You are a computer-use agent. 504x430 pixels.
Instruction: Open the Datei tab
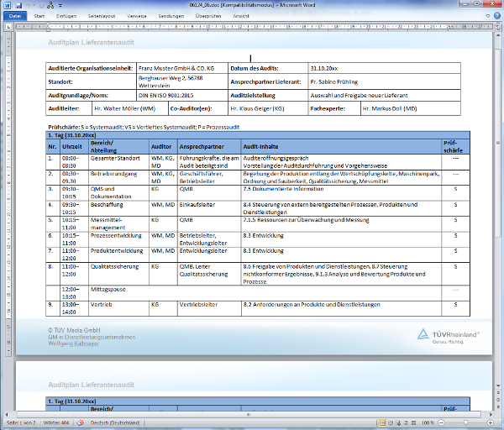coord(14,16)
